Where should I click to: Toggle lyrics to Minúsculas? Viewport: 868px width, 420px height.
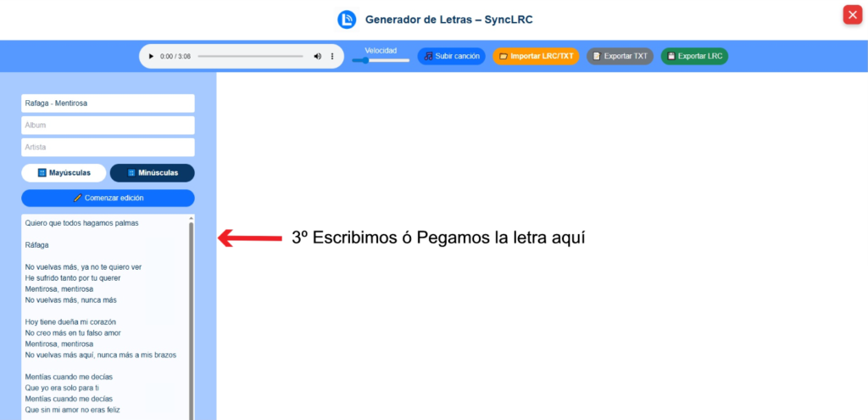coord(152,173)
